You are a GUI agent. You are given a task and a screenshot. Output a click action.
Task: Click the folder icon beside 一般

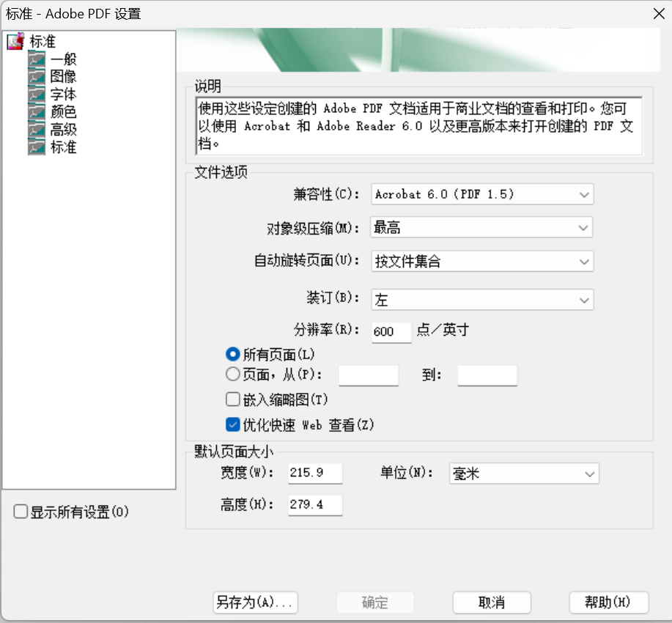pyautogui.click(x=37, y=59)
